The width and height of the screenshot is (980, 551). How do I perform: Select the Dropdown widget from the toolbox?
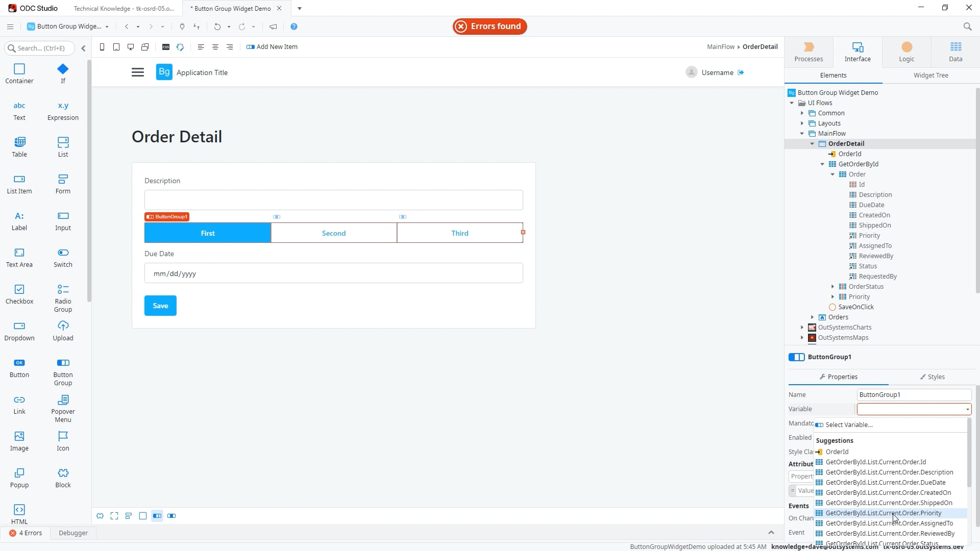pos(19,331)
